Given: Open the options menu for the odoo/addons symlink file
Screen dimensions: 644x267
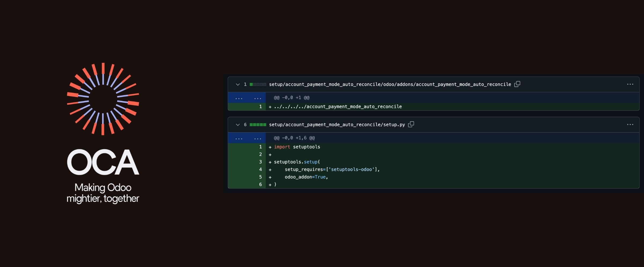Looking at the screenshot, I should 630,84.
